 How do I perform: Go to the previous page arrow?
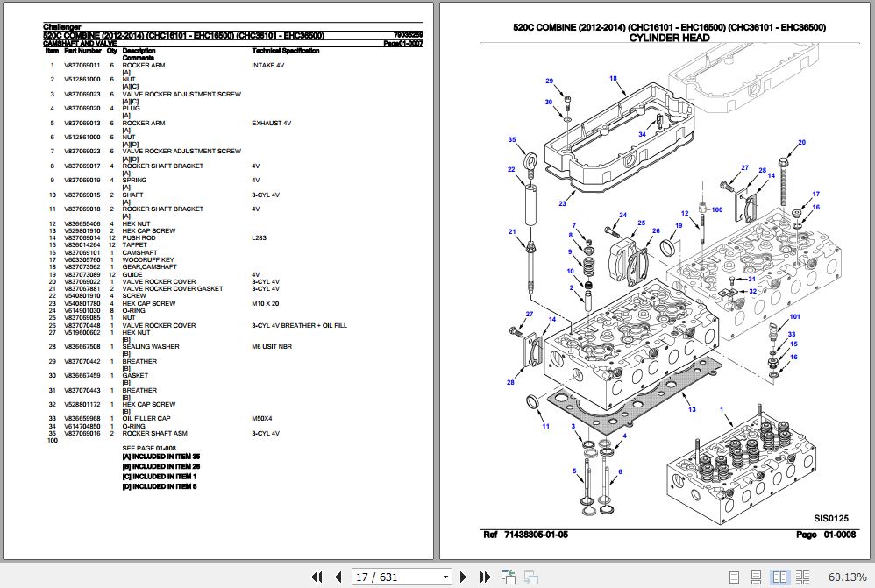[x=338, y=577]
